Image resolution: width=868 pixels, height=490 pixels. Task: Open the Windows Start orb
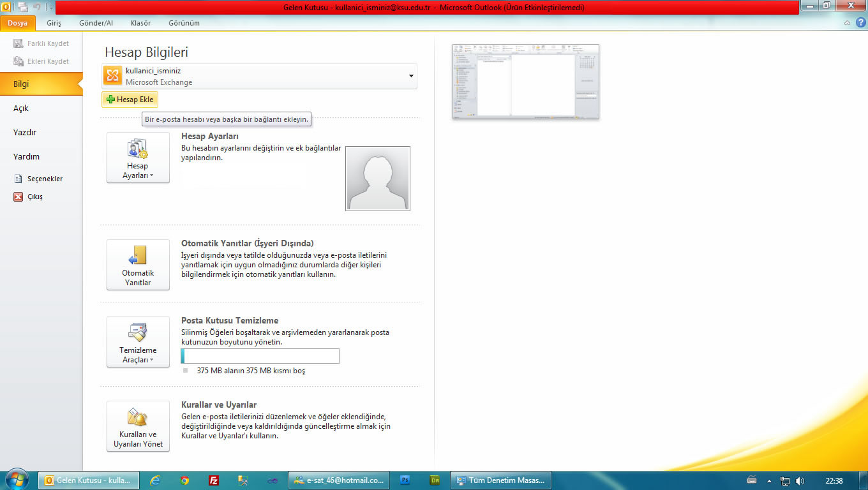(16, 480)
